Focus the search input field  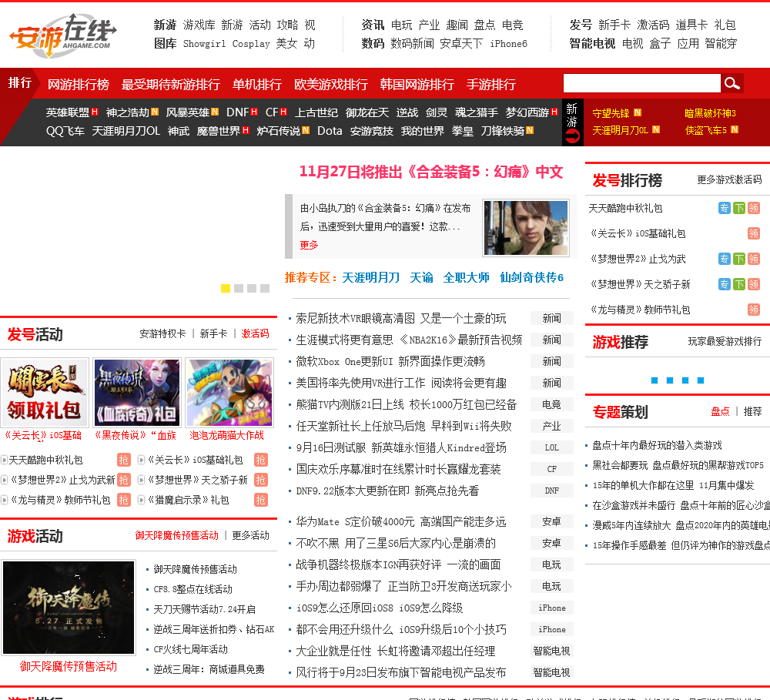(x=642, y=83)
